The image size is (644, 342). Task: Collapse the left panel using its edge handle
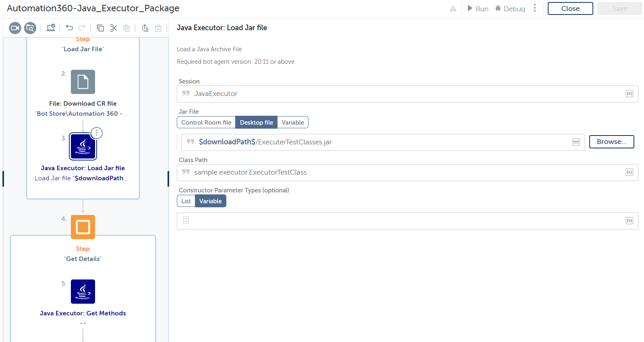click(3, 179)
